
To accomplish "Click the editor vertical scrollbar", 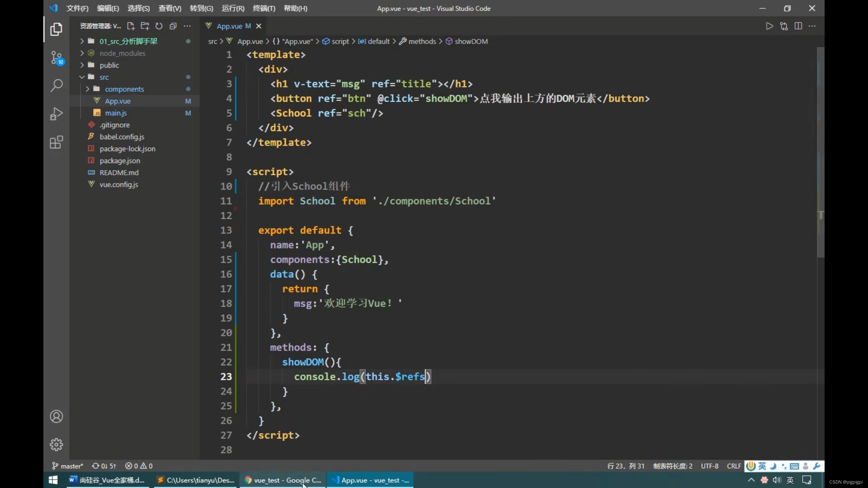I will (x=821, y=152).
